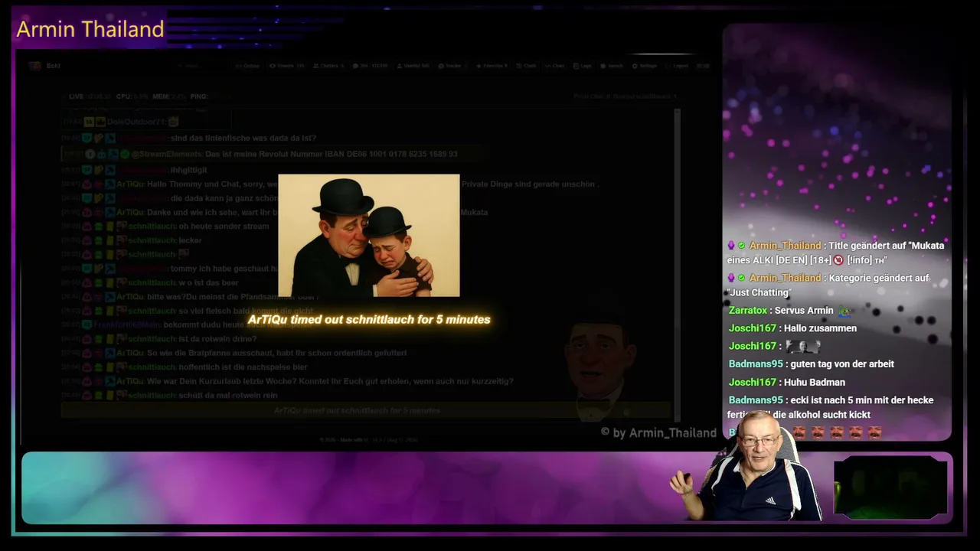Viewport: 980px width, 551px height.
Task: Click the dimmed message "schütt da mal rotwein rein"
Action: (228, 395)
